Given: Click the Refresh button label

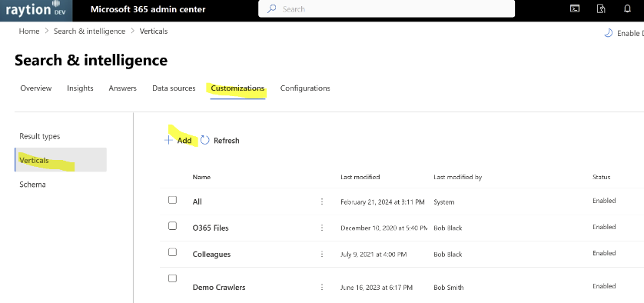Looking at the screenshot, I should [226, 141].
